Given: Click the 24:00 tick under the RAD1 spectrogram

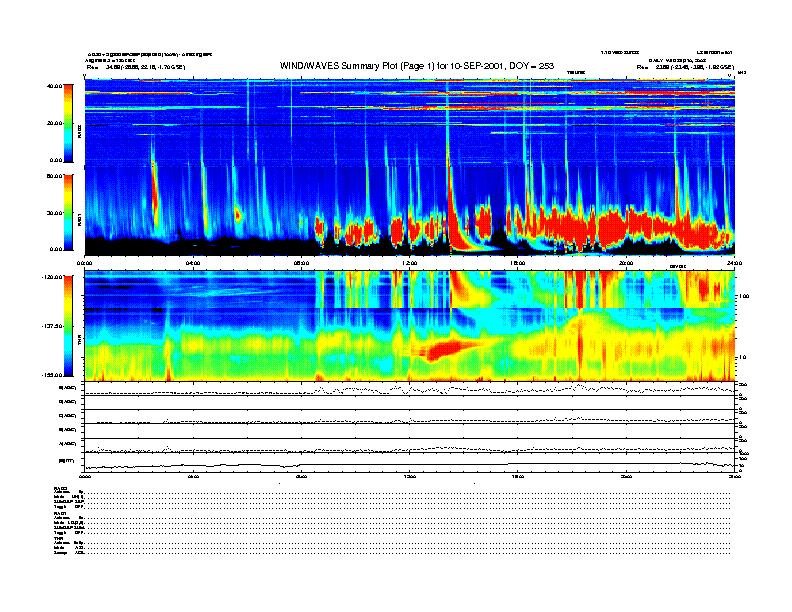Looking at the screenshot, I should click(x=734, y=263).
